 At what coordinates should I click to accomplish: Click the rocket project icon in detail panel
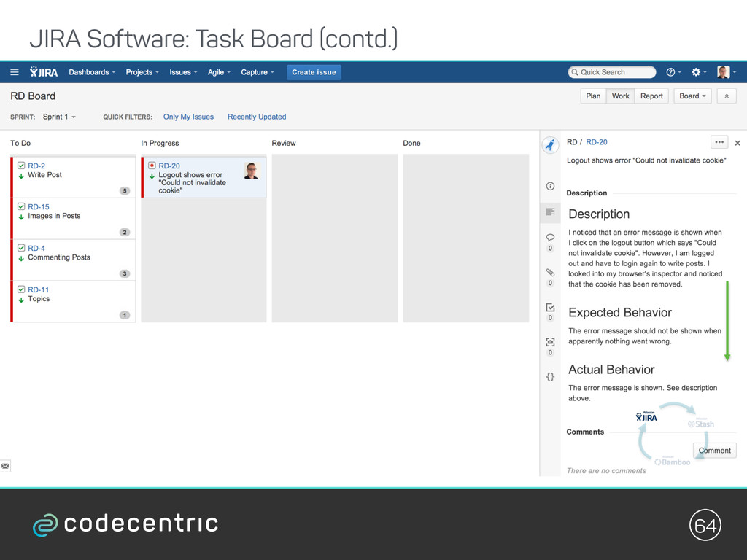tap(550, 145)
